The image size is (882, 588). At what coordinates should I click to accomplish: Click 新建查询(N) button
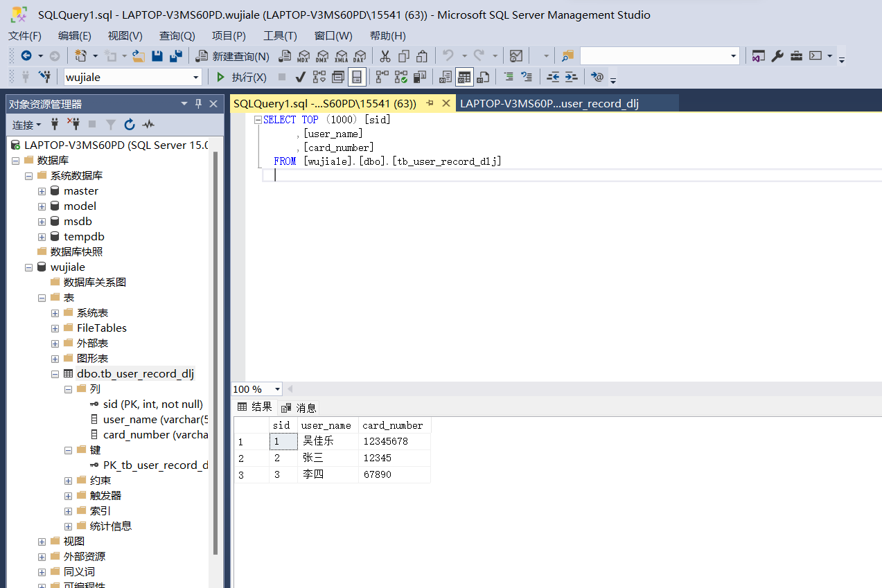click(233, 57)
